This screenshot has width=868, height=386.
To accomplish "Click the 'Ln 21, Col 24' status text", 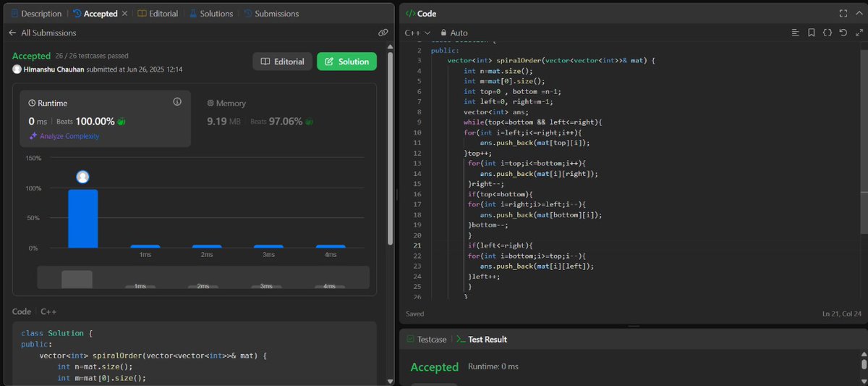I will pos(841,314).
